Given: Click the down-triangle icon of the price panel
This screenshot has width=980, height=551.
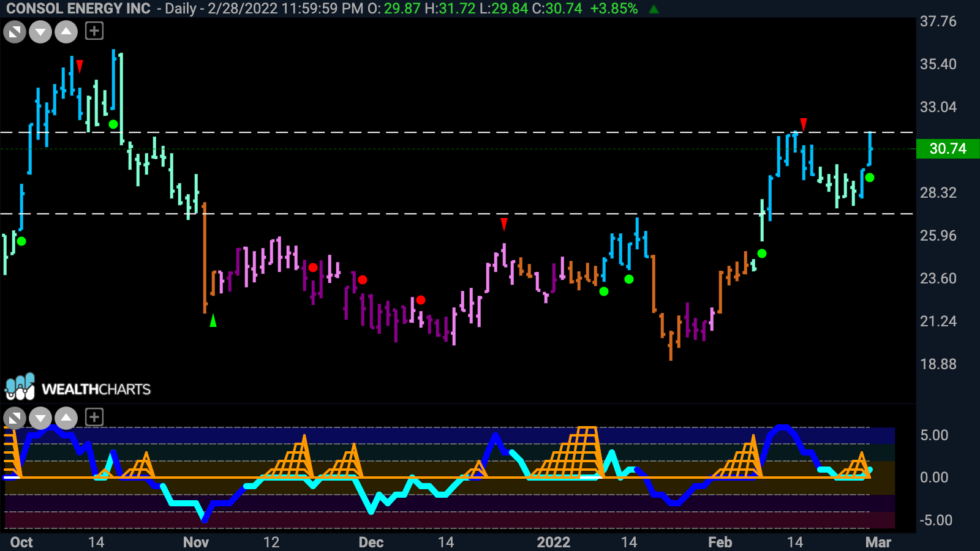Looking at the screenshot, I should (40, 31).
